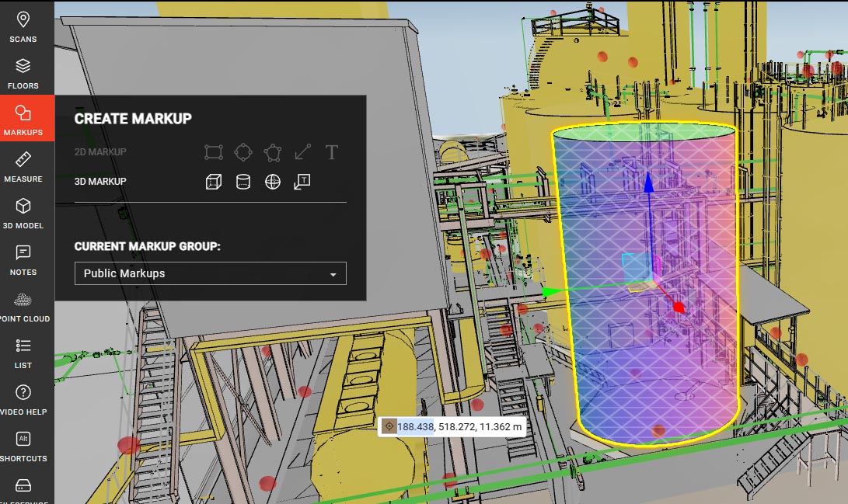Open the Current Markup Group dropdown
The width and height of the screenshot is (848, 504).
point(210,273)
